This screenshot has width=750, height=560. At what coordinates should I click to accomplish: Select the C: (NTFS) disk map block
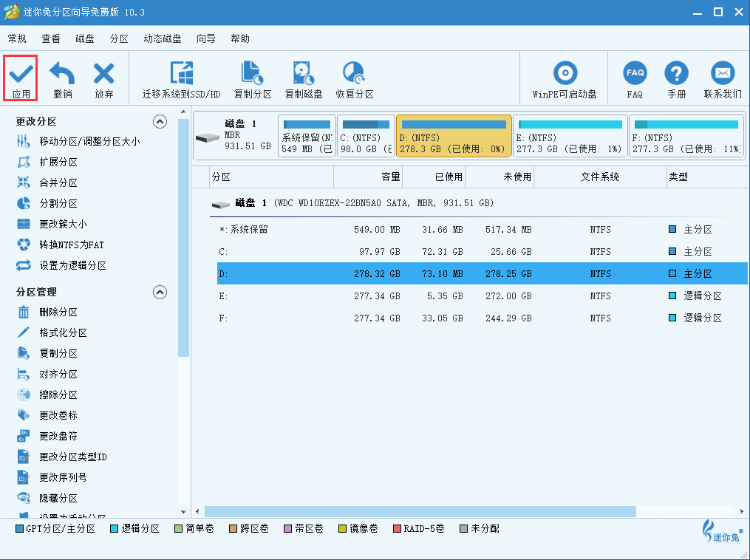(x=366, y=136)
